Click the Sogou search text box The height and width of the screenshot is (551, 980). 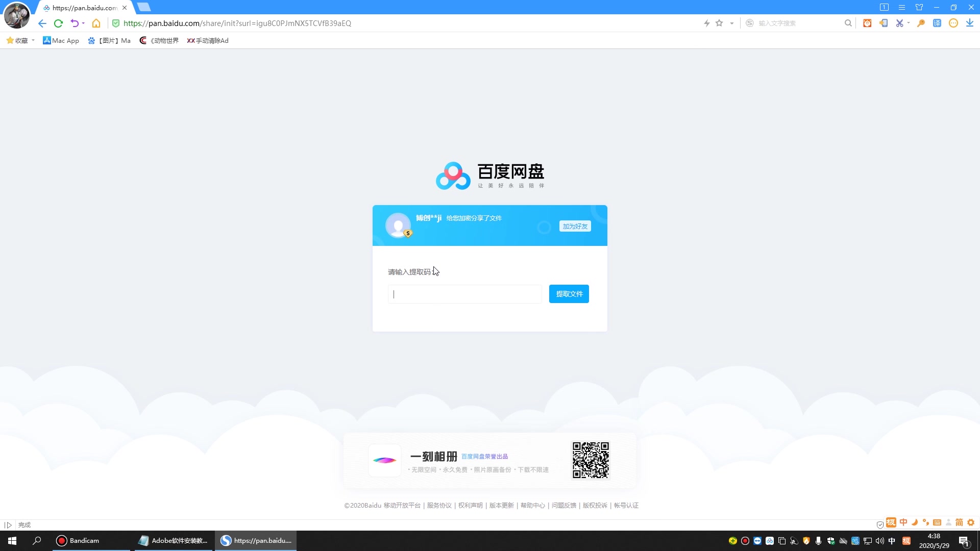click(x=799, y=23)
